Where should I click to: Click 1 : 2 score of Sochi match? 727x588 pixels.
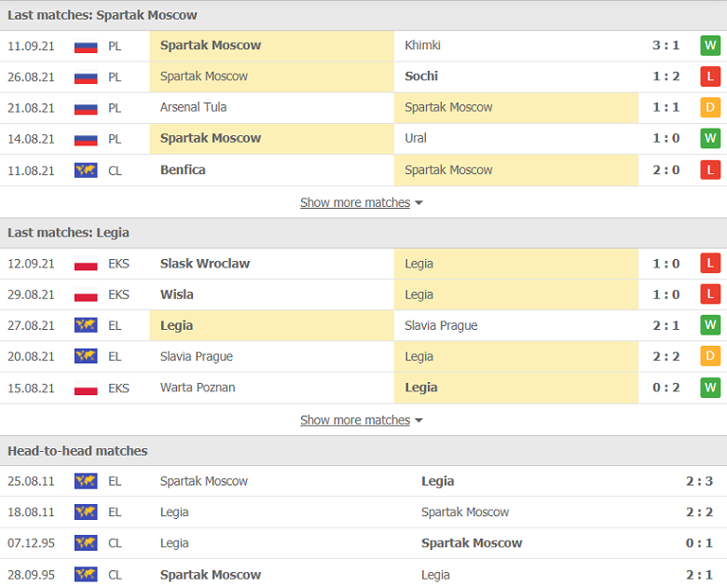(665, 76)
